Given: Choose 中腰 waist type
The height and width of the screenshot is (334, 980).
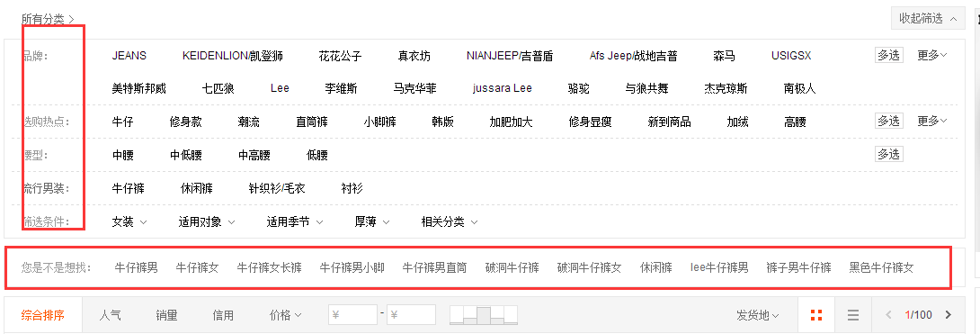Looking at the screenshot, I should click(123, 155).
